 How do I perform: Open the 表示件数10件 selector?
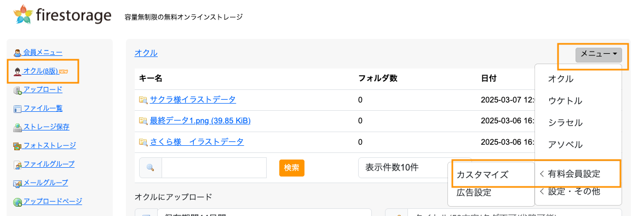click(403, 167)
